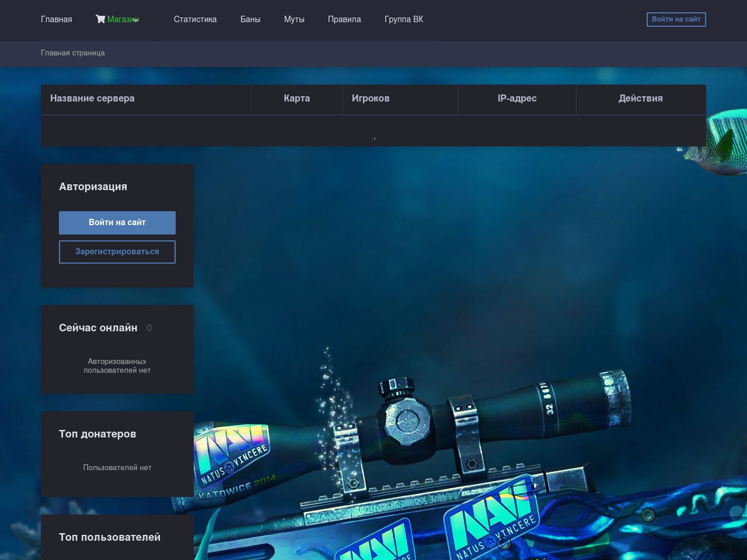Open the Правила page
The image size is (747, 560).
pyautogui.click(x=344, y=19)
